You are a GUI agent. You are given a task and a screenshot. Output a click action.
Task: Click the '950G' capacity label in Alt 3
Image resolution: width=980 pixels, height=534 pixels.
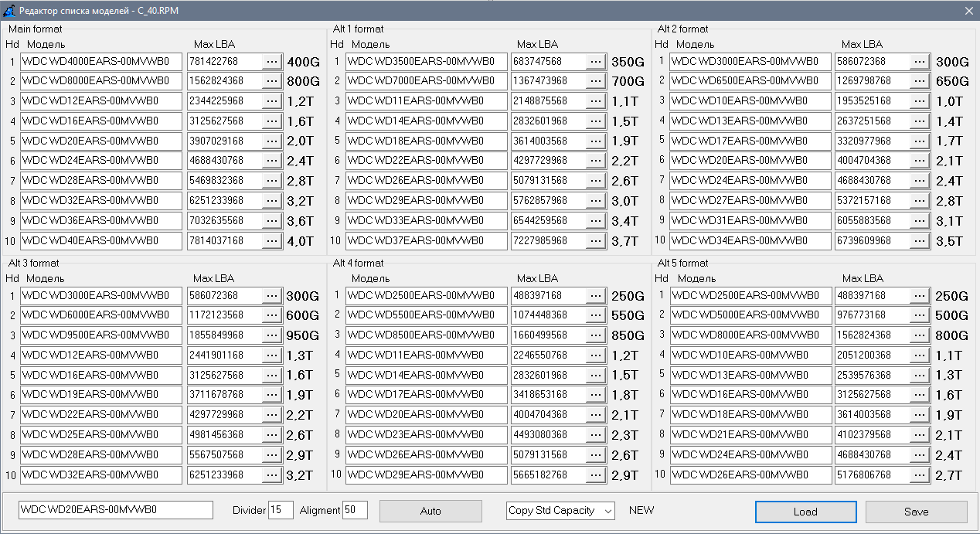303,335
